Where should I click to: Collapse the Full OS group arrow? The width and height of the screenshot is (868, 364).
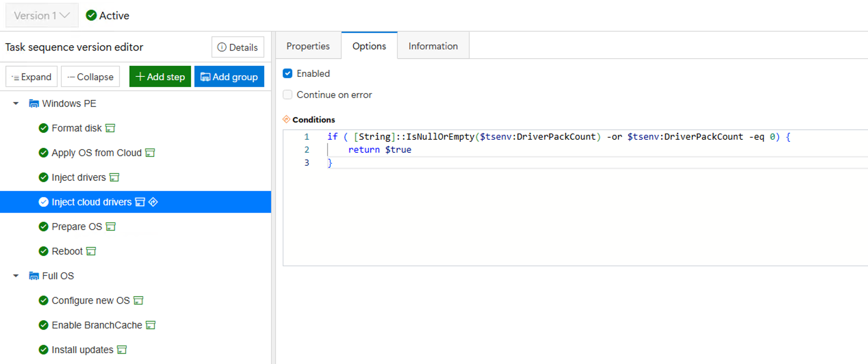16,276
